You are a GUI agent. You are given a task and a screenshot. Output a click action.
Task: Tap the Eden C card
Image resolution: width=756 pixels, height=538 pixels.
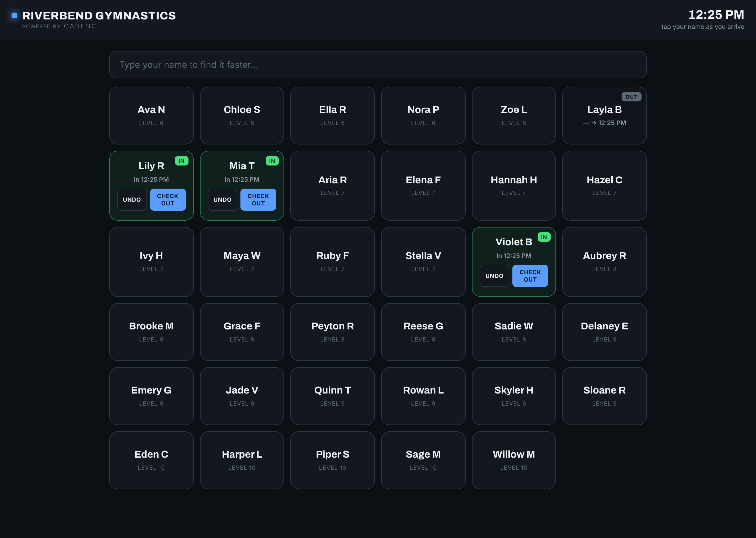pos(151,460)
